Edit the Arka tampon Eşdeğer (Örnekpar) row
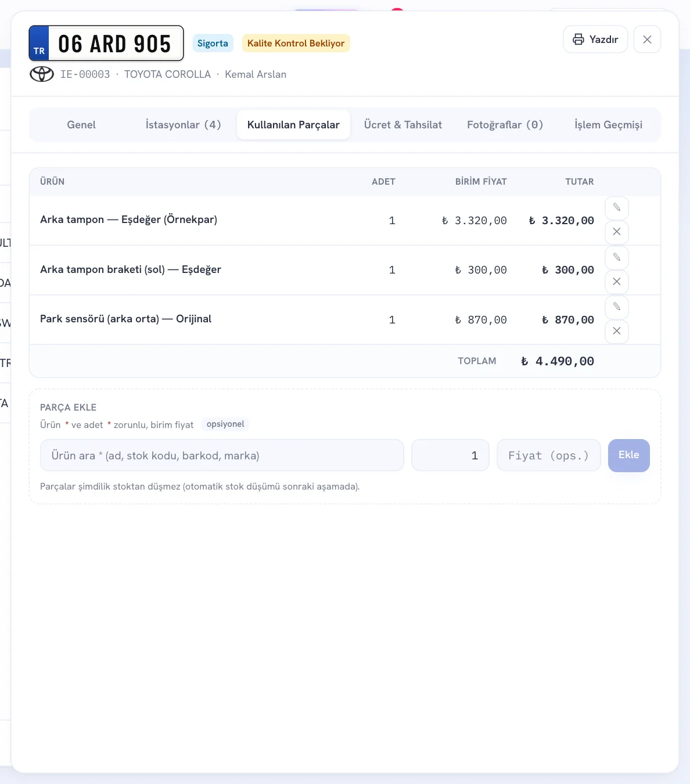690x784 pixels. pyautogui.click(x=617, y=208)
